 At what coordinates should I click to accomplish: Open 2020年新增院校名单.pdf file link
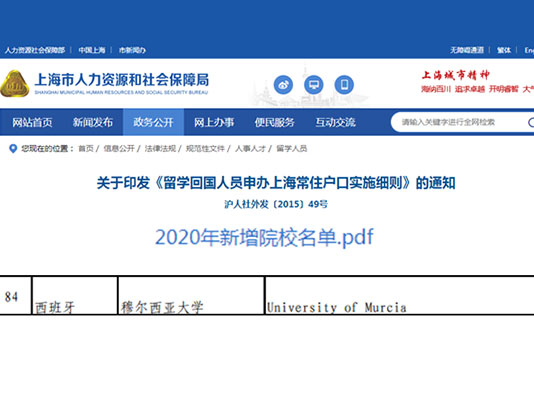(x=264, y=237)
